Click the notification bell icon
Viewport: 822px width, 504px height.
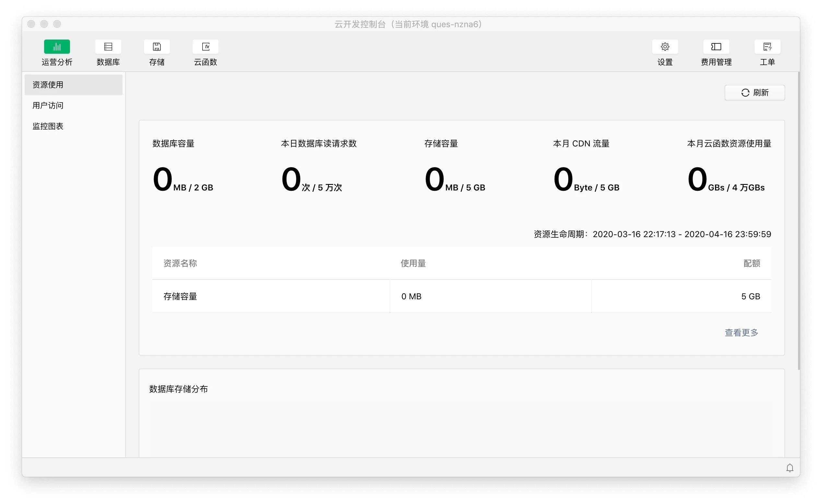click(x=789, y=468)
